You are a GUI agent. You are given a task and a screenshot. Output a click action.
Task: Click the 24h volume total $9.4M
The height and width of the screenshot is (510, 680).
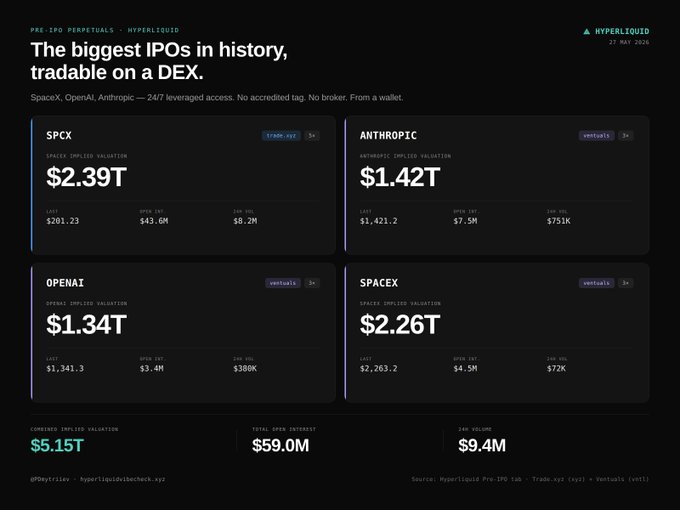(x=482, y=445)
